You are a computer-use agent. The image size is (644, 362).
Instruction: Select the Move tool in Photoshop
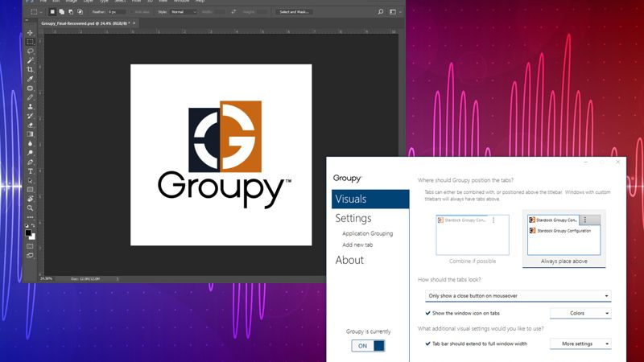[30, 32]
